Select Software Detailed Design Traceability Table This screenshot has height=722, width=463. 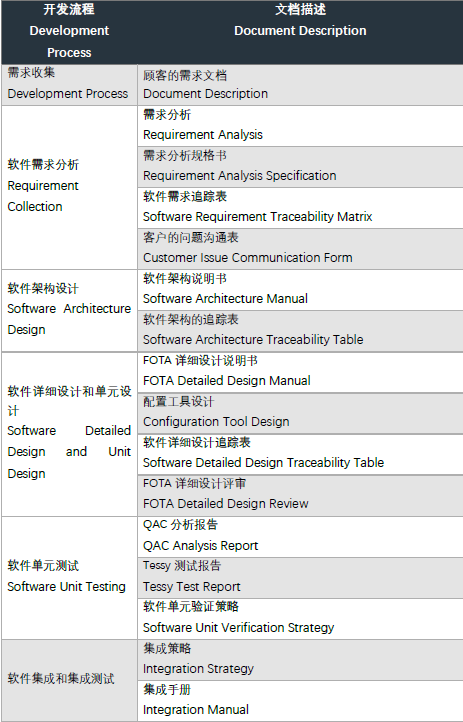300,454
